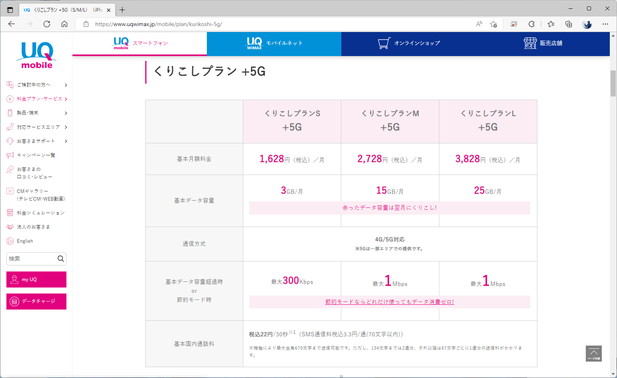617x378 pixels.
Task: Open the my UQ button
Action: [36, 279]
